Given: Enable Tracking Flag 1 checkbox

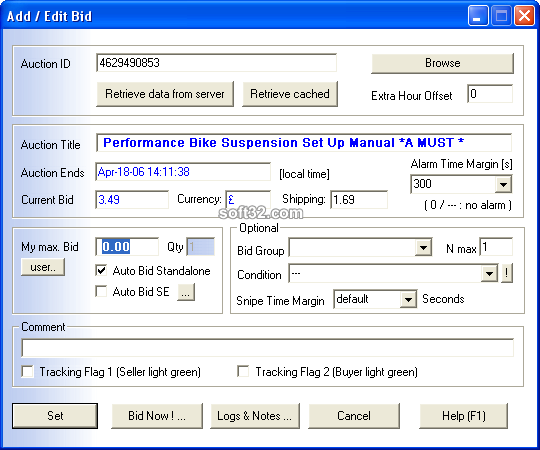Looking at the screenshot, I should pos(27,372).
